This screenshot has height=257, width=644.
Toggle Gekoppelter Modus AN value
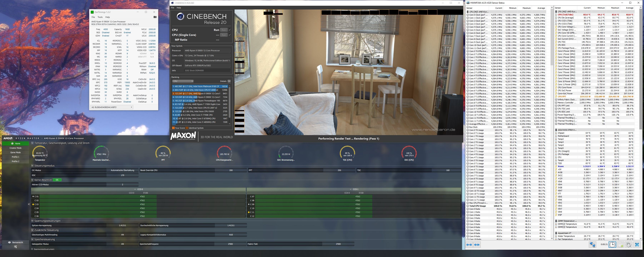pos(123,244)
